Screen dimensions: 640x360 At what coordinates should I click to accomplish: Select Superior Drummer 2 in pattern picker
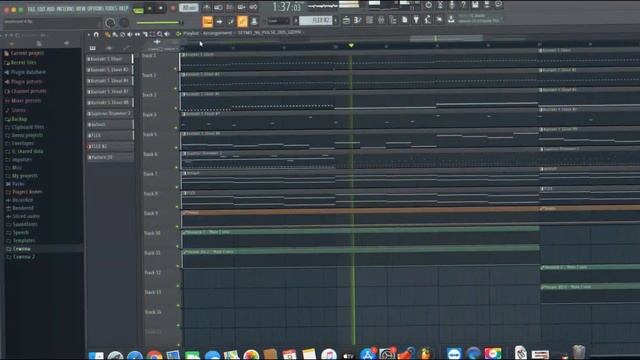[x=110, y=113]
